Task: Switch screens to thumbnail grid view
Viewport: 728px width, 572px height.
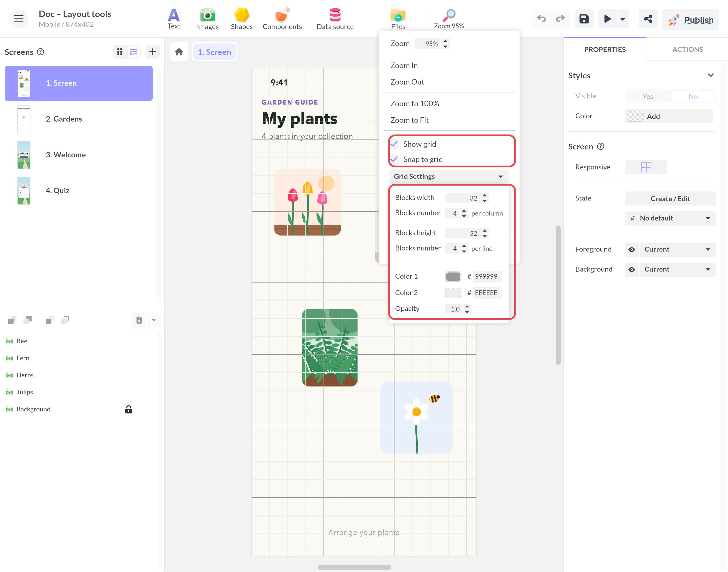Action: [x=120, y=52]
